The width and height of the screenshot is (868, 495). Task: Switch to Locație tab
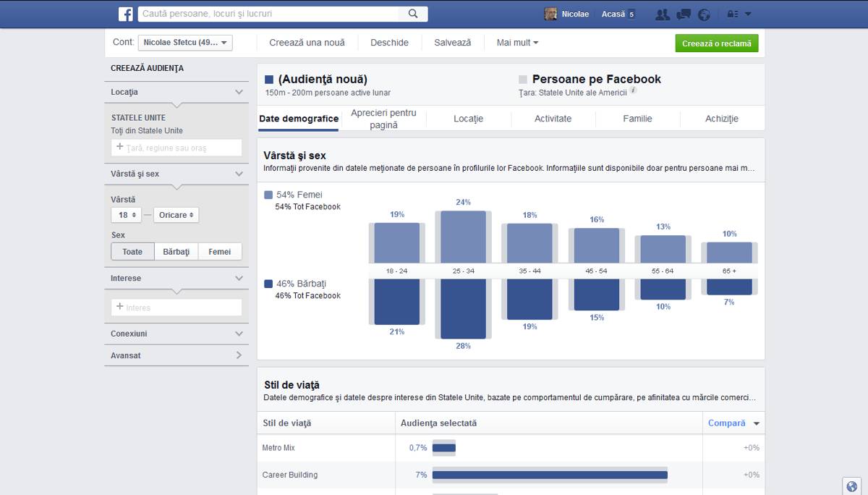click(x=469, y=119)
